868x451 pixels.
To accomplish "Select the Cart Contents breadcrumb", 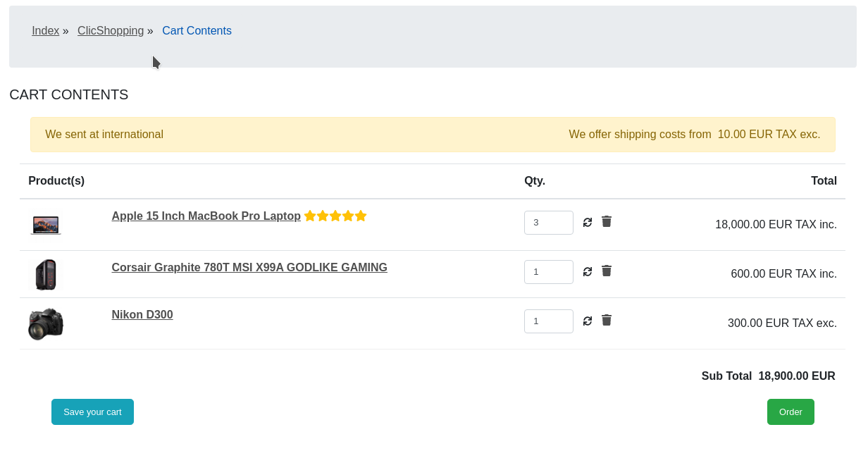I will (x=197, y=31).
